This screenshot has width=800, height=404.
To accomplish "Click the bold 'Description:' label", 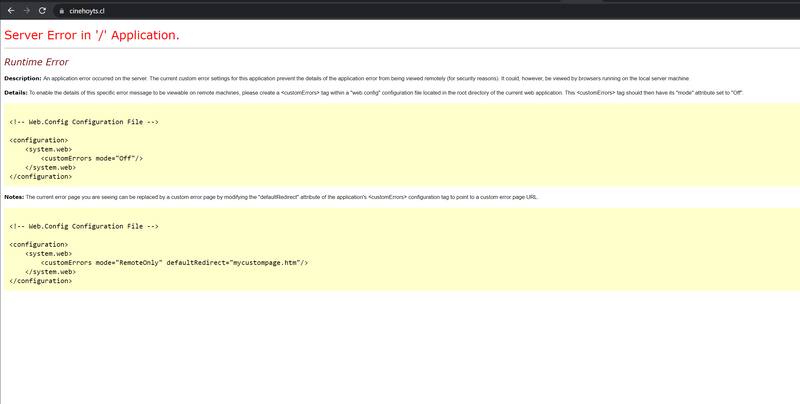I will (x=22, y=77).
